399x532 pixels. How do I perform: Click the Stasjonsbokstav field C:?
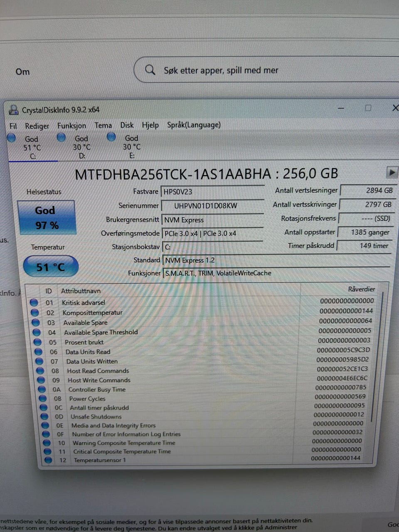(212, 247)
